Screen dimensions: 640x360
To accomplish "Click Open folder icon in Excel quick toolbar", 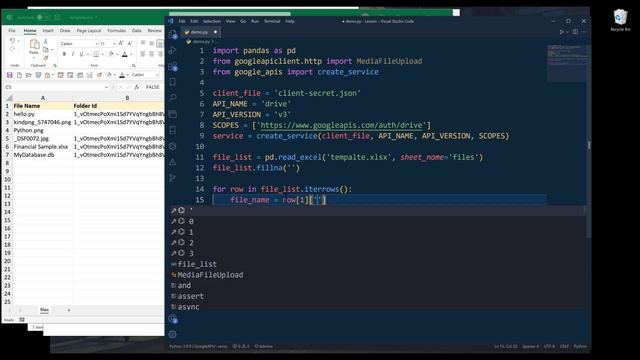I will (29, 75).
